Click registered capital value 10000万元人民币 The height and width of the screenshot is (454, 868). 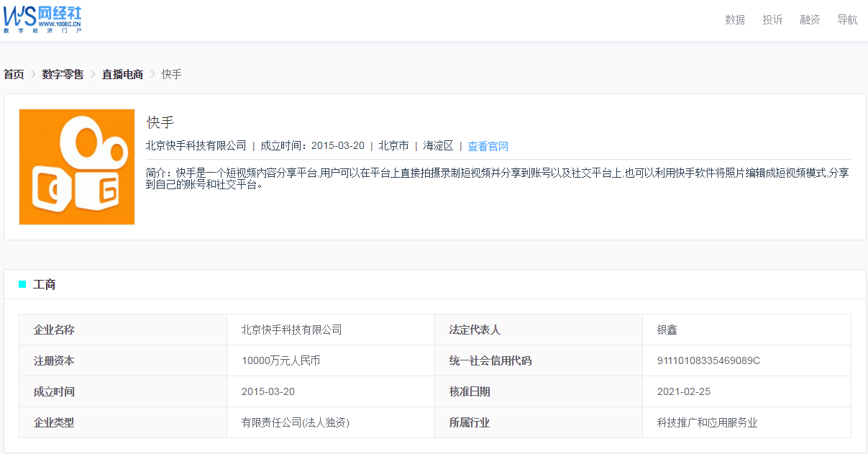tap(280, 360)
